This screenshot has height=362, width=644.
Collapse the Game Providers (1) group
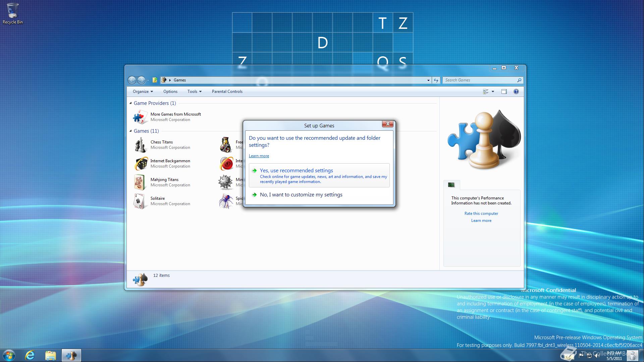130,103
